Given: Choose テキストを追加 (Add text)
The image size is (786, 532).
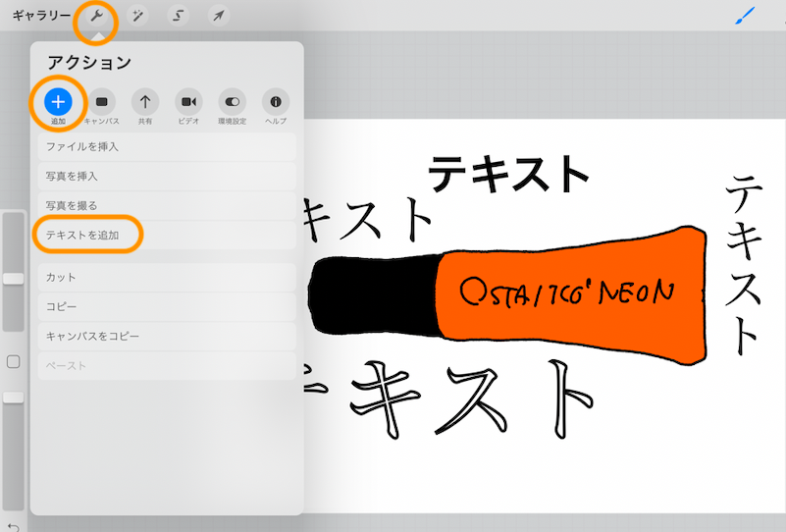Looking at the screenshot, I should tap(167, 235).
